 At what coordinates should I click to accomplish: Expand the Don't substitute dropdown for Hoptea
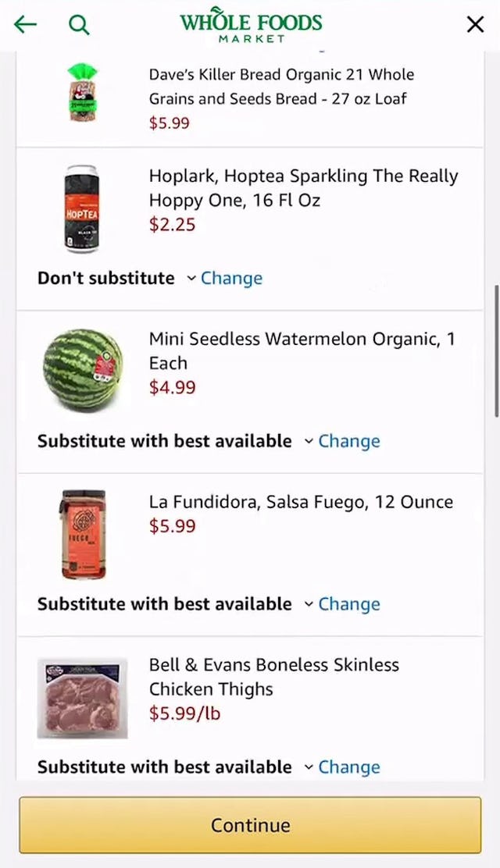114,278
